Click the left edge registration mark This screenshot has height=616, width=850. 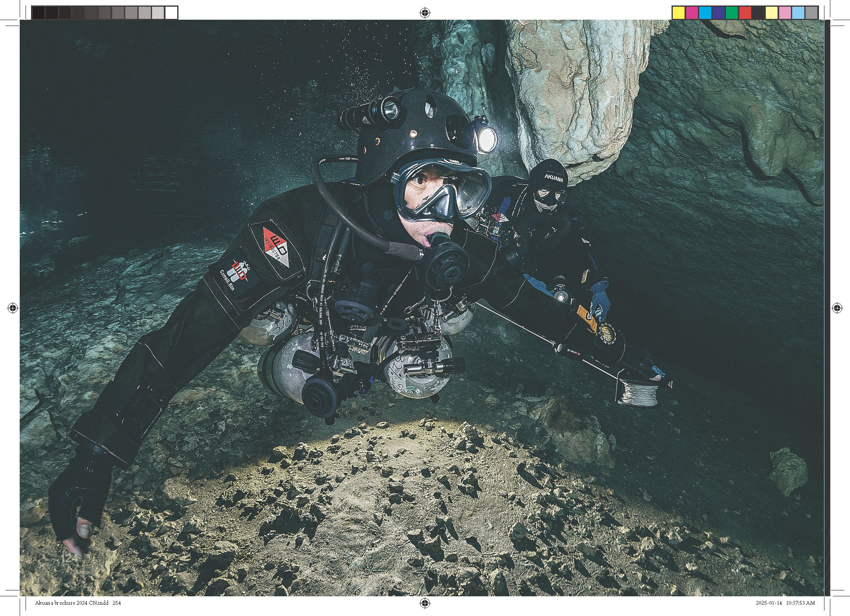[13, 308]
